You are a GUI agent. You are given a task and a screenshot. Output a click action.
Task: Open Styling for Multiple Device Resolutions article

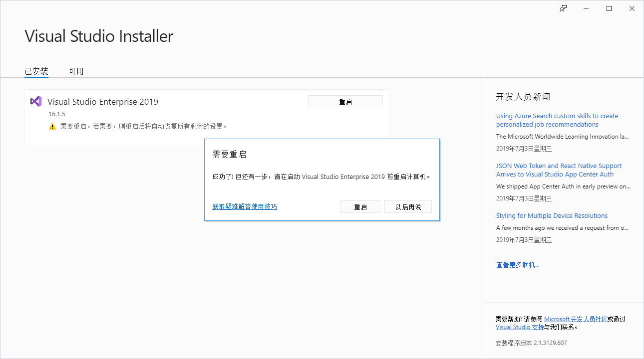(552, 216)
